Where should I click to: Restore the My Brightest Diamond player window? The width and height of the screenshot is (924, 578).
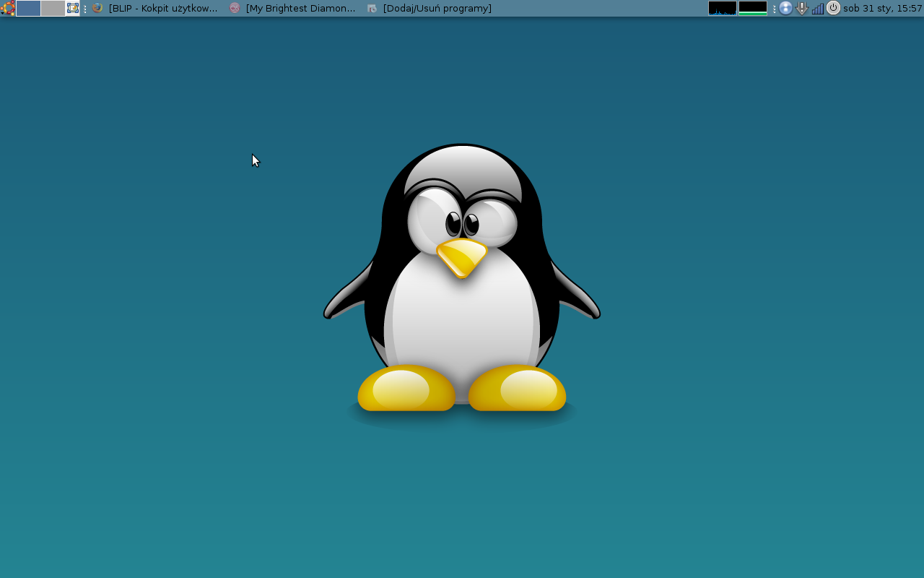292,8
